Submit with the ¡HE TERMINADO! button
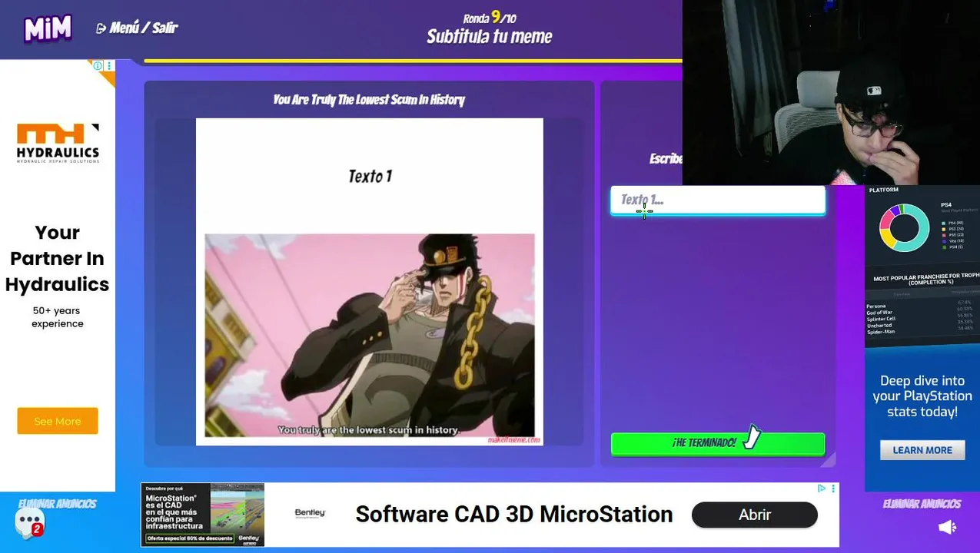 (718, 443)
